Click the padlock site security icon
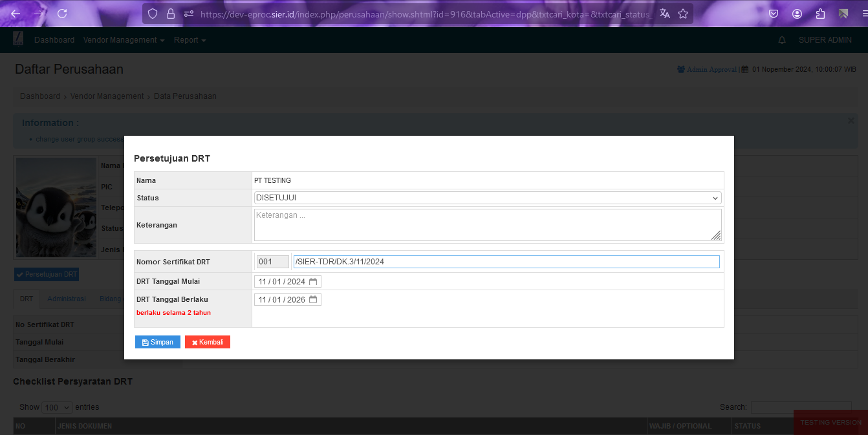Viewport: 868px width, 435px height. (x=171, y=14)
